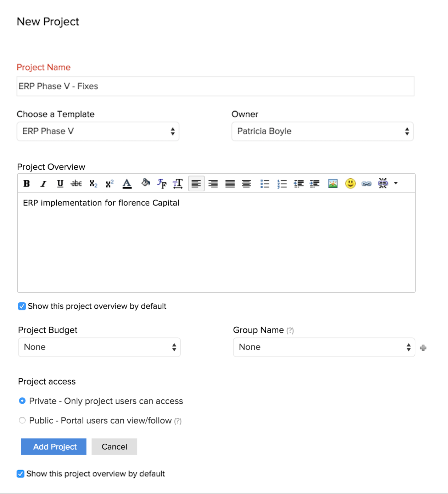Screen dimensions: 448x494
Task: Click the Project Name input field
Action: 215,86
